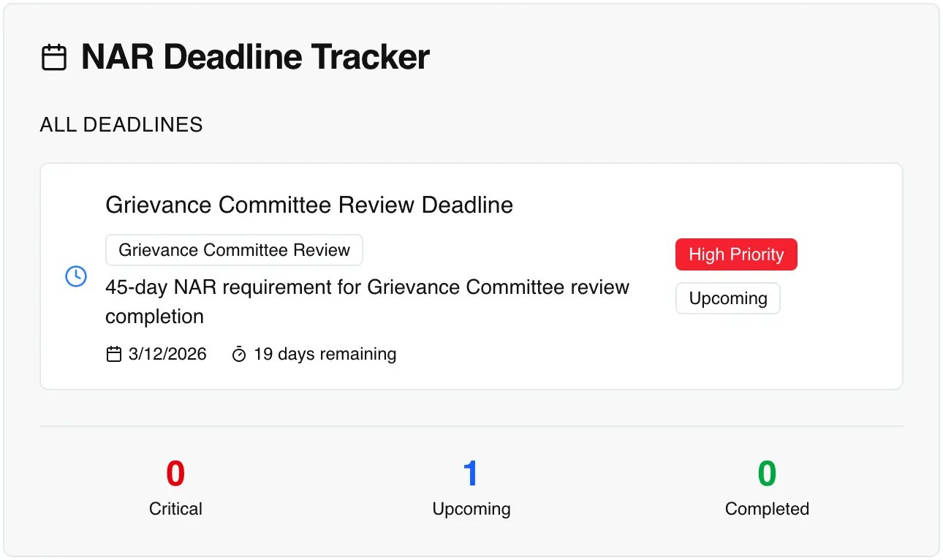Click the Completed counter showing 0
This screenshot has height=560, width=943.
pos(766,486)
